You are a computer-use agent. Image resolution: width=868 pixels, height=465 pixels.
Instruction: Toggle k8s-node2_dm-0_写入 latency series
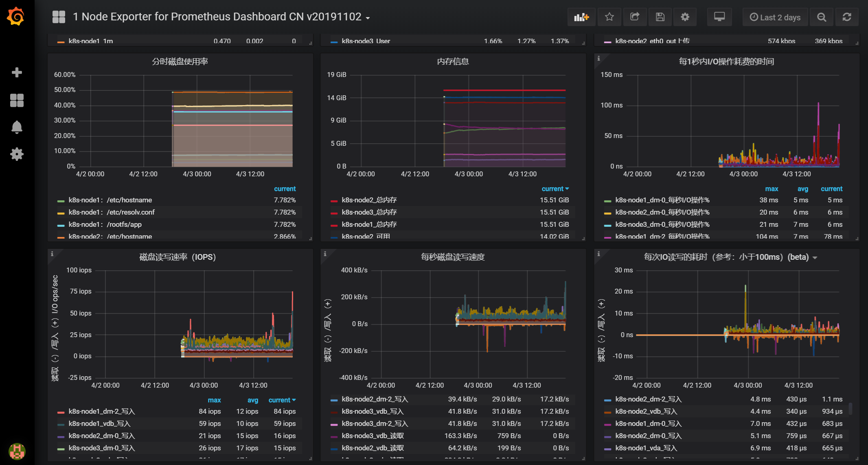[649, 436]
